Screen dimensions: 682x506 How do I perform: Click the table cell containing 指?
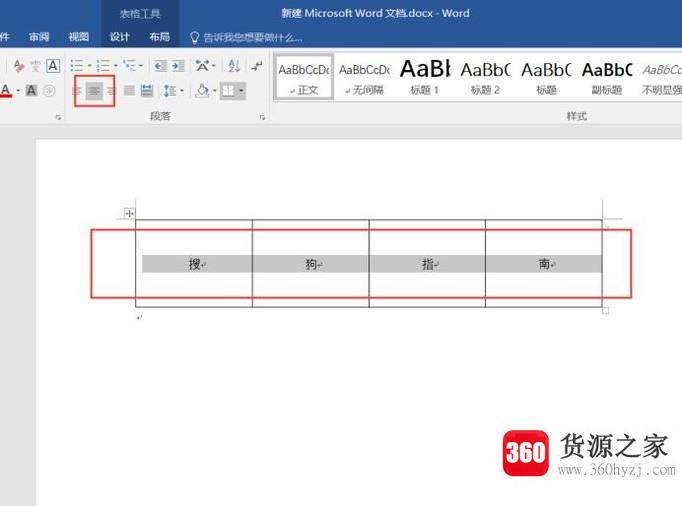(427, 264)
